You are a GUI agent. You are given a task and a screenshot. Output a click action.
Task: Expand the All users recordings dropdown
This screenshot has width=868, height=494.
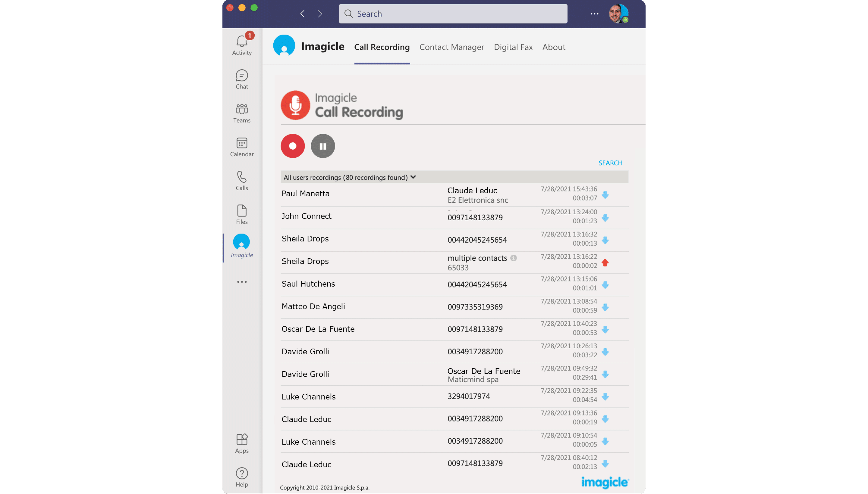coord(413,177)
